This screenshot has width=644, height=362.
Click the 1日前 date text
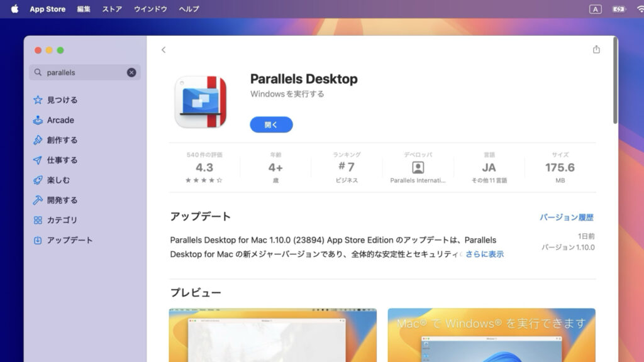click(x=586, y=236)
